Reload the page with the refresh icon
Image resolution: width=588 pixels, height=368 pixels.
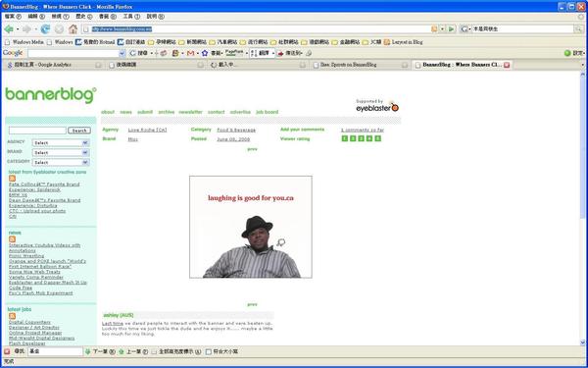[x=45, y=28]
